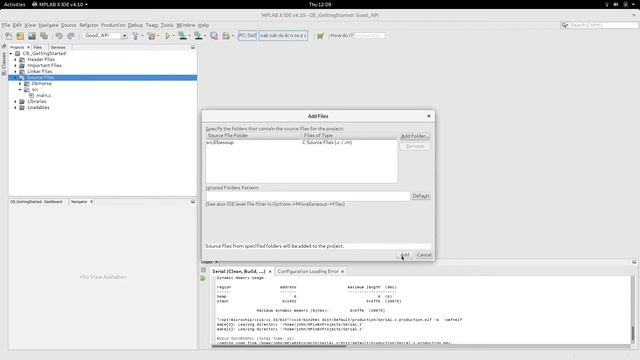Click the Debug Project toolbar icon
Screen dimensions: 640x360
click(226, 36)
